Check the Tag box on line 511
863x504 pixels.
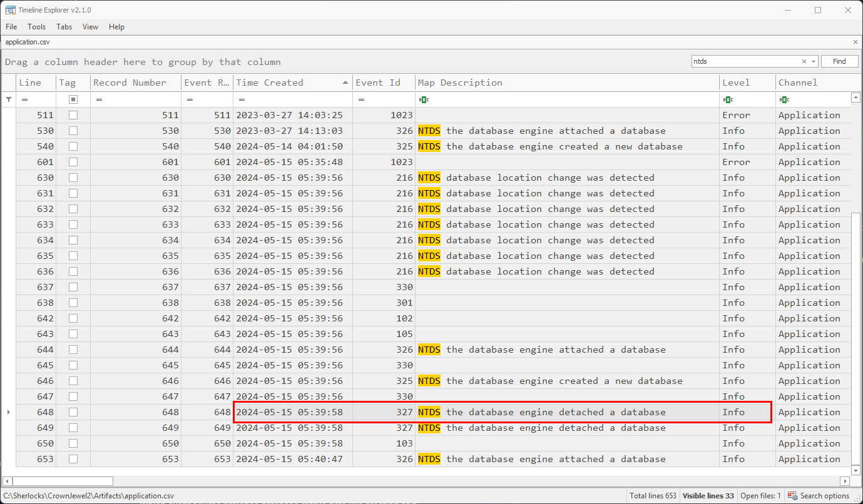pyautogui.click(x=73, y=115)
